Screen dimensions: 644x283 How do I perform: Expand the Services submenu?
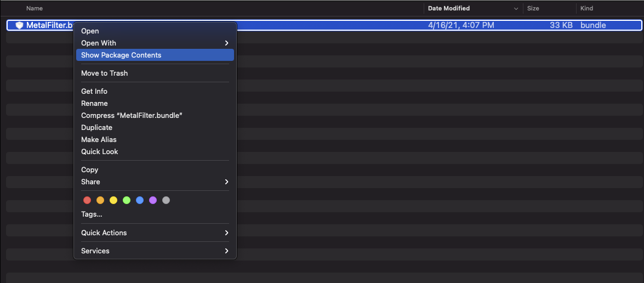coord(155,251)
